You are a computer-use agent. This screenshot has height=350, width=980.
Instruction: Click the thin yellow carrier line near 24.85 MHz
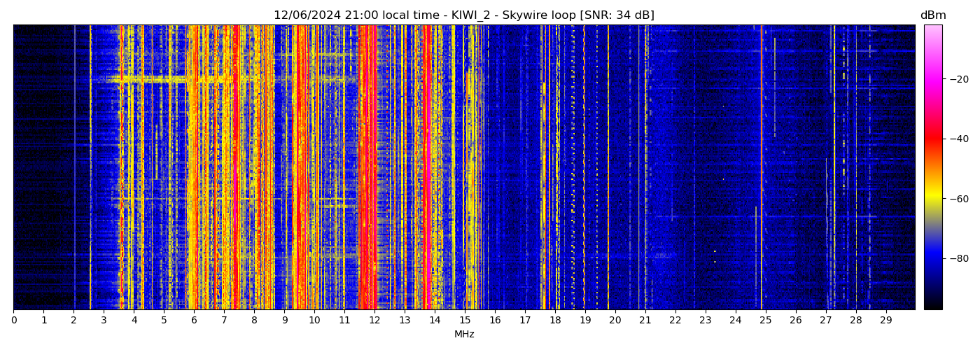click(762, 168)
